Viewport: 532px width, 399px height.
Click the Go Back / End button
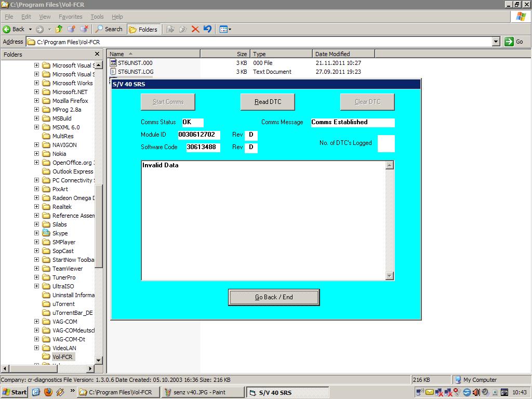[x=274, y=297]
